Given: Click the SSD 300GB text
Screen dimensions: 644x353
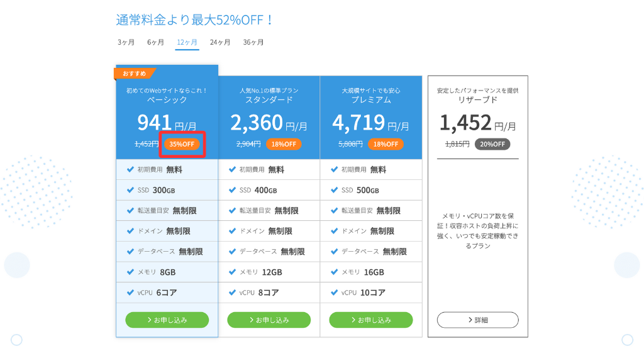Looking at the screenshot, I should pos(156,190).
